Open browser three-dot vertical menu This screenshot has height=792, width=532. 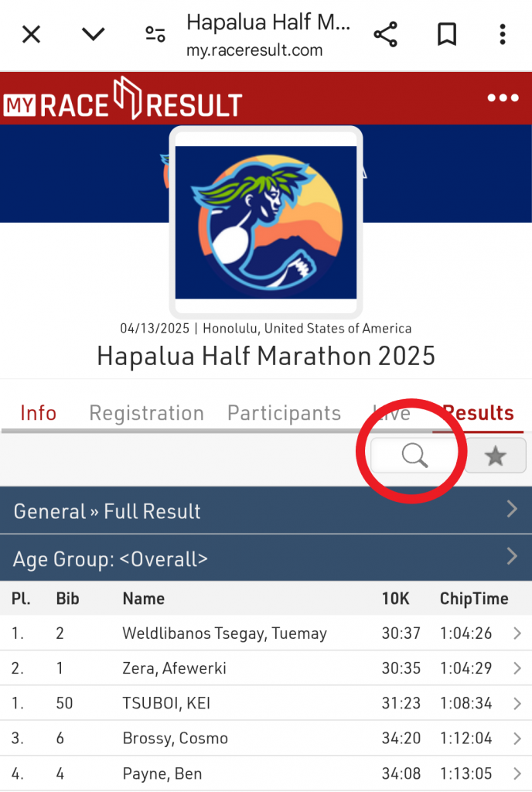[x=503, y=34]
